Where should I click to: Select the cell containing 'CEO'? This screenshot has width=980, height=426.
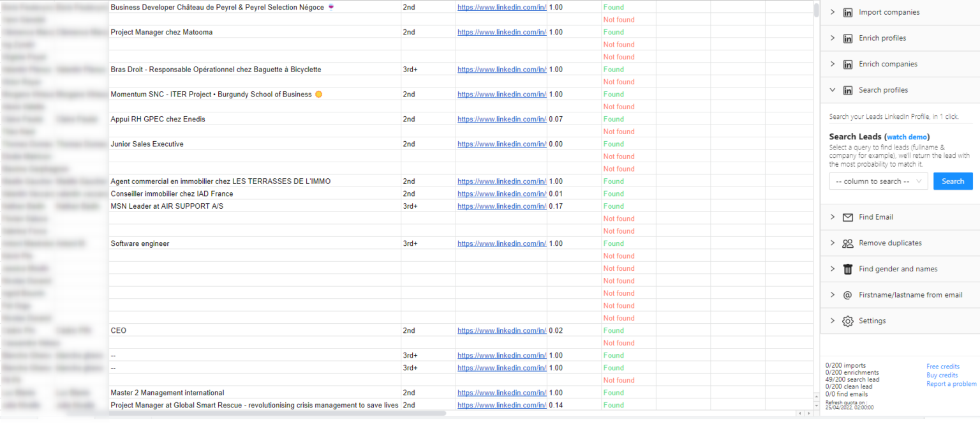click(255, 331)
